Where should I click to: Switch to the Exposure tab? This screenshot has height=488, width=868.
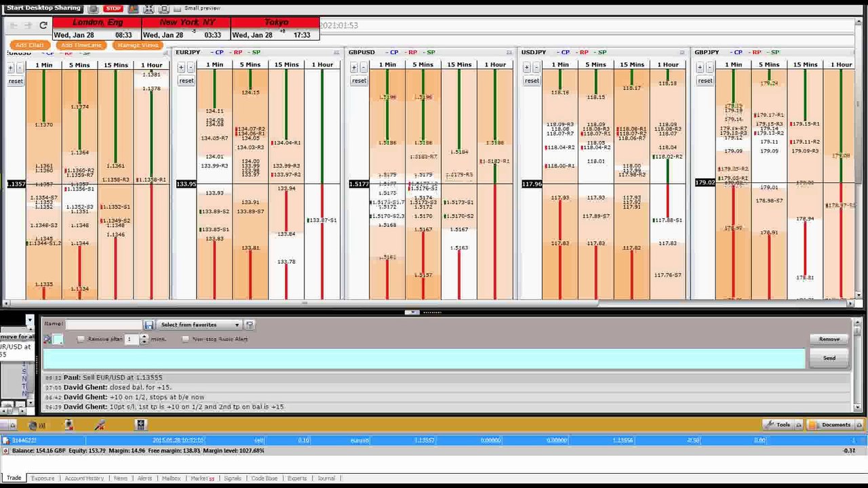coord(42,479)
